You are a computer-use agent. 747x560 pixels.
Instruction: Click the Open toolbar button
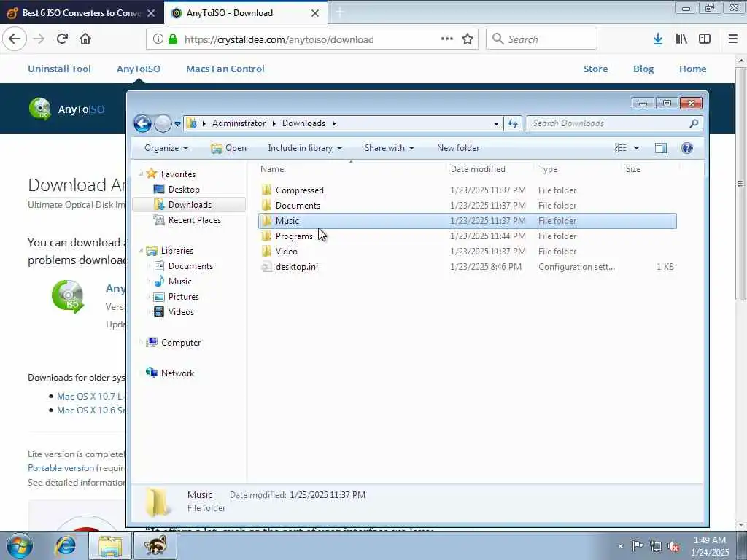[x=228, y=148]
